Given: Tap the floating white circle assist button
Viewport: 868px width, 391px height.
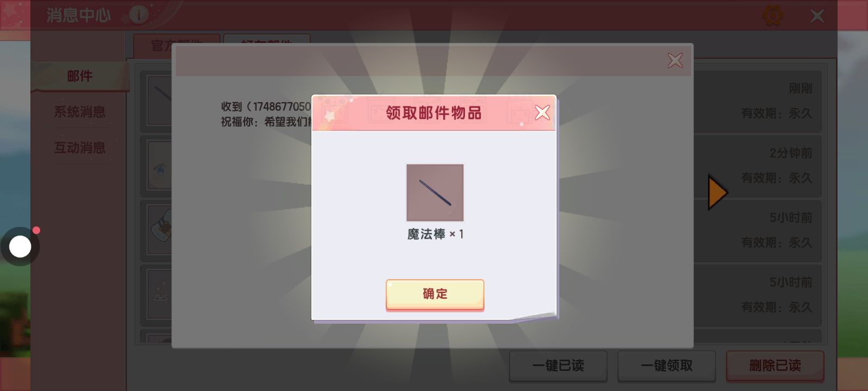Looking at the screenshot, I should pos(21,247).
